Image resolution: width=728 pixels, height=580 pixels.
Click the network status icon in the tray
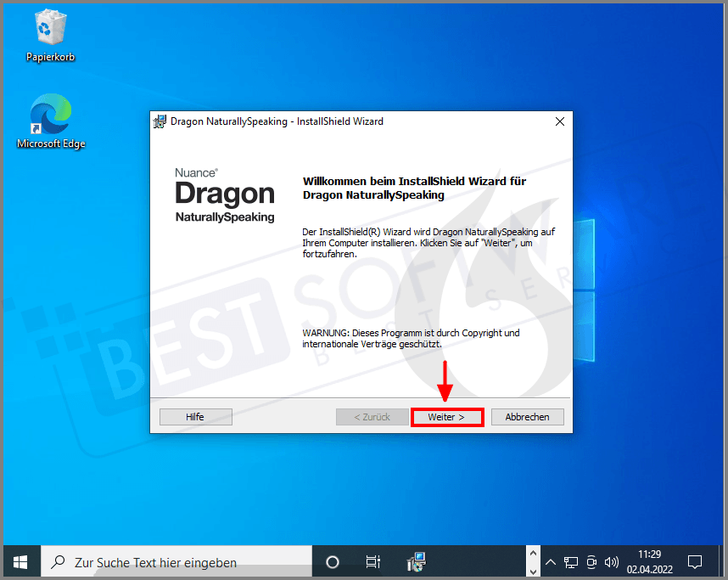click(x=571, y=562)
